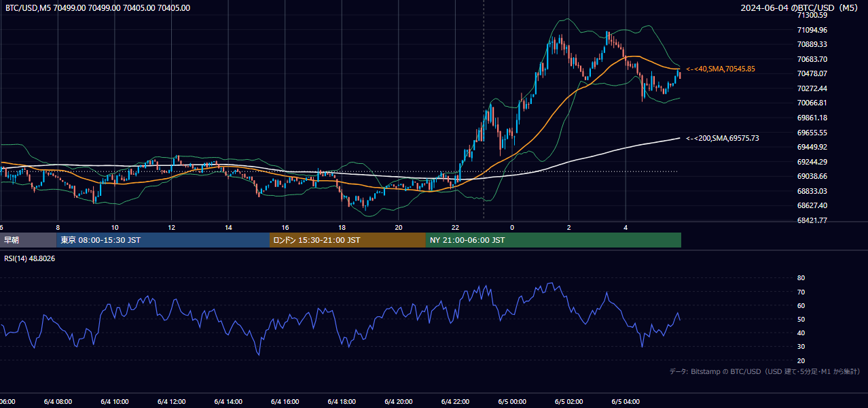Screen dimensions: 868x408
Task: Click the 6/4 20:00 time label
Action: pyautogui.click(x=398, y=402)
